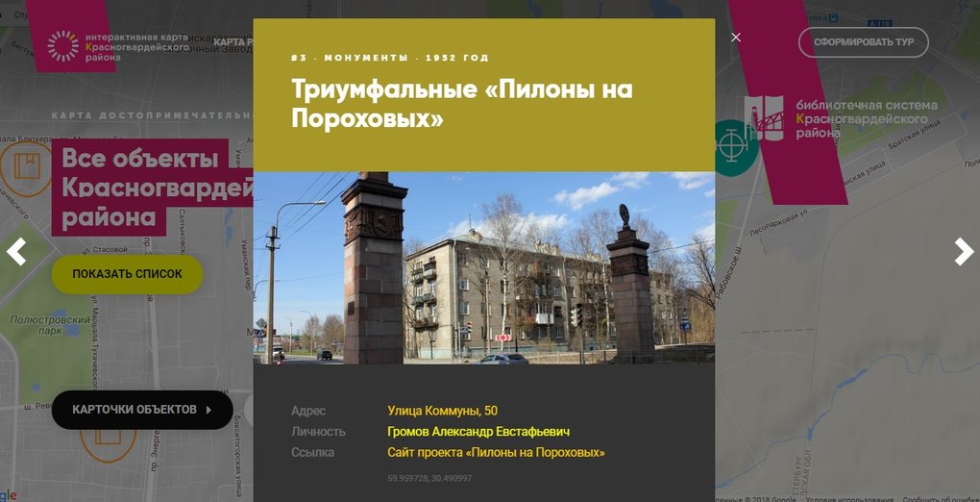Close the monument detail popup
The width and height of the screenshot is (980, 502).
pos(736,38)
